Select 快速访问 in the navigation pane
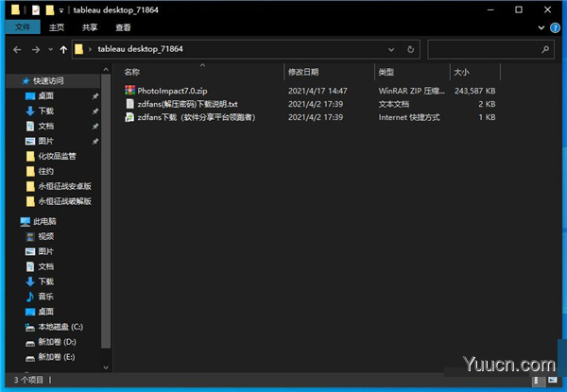Viewport: 567px width, 392px height. point(48,81)
